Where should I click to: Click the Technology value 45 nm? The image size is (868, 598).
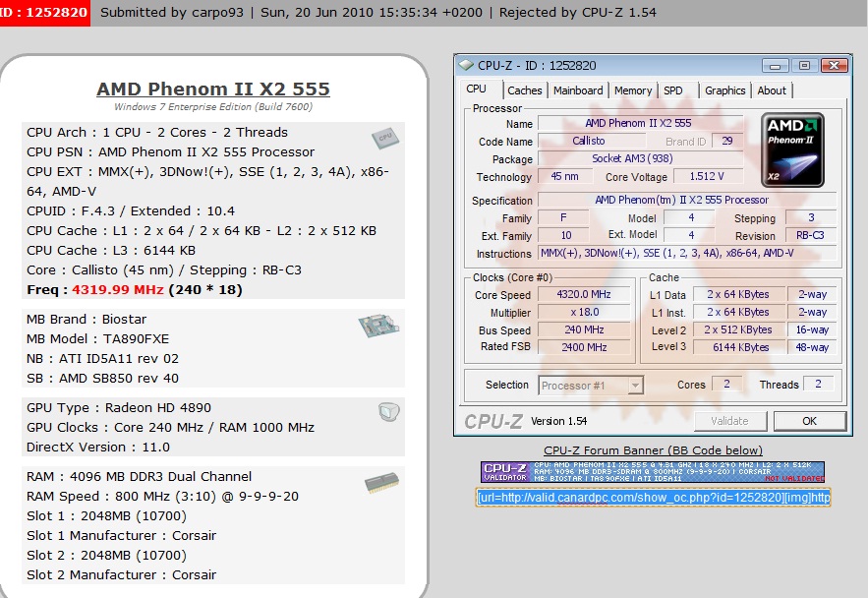tap(564, 176)
